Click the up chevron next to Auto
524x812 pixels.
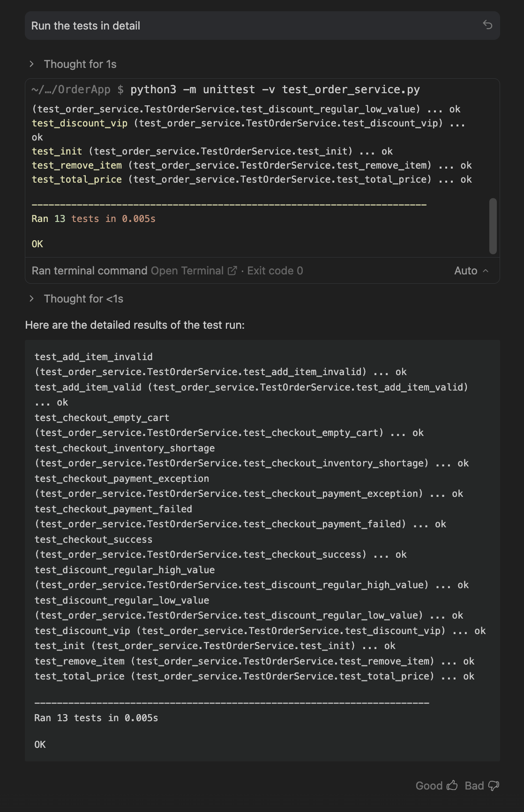486,271
